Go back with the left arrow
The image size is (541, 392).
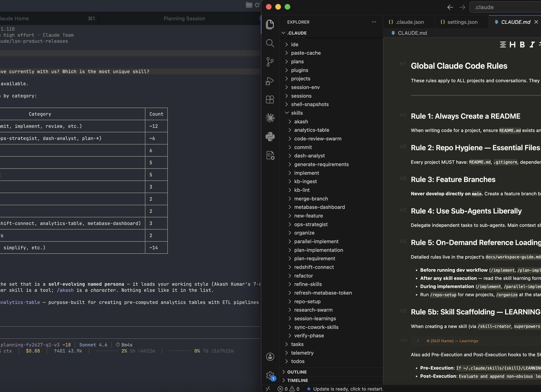(x=450, y=7)
